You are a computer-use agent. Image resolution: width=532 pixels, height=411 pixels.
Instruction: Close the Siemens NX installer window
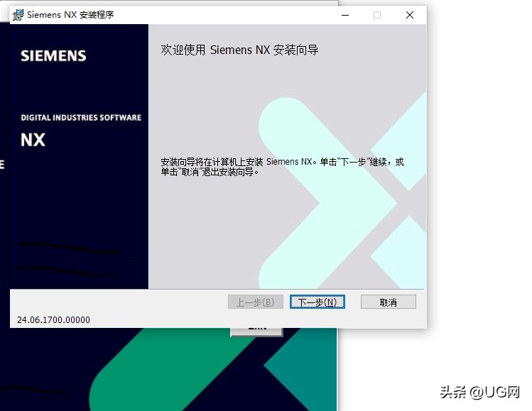click(410, 15)
